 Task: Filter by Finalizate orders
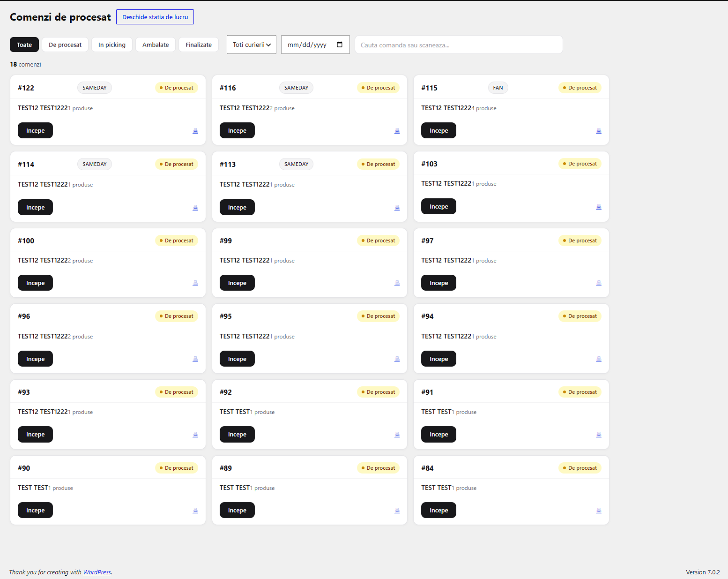(199, 45)
